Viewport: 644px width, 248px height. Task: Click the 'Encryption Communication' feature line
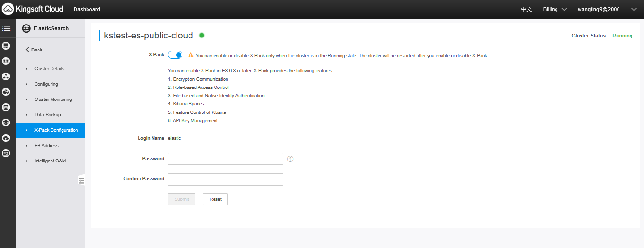pyautogui.click(x=198, y=79)
